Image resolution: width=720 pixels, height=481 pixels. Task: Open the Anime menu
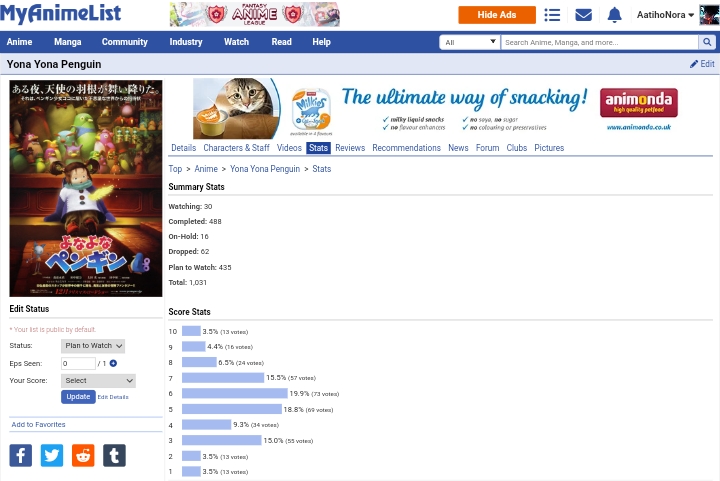pyautogui.click(x=19, y=42)
